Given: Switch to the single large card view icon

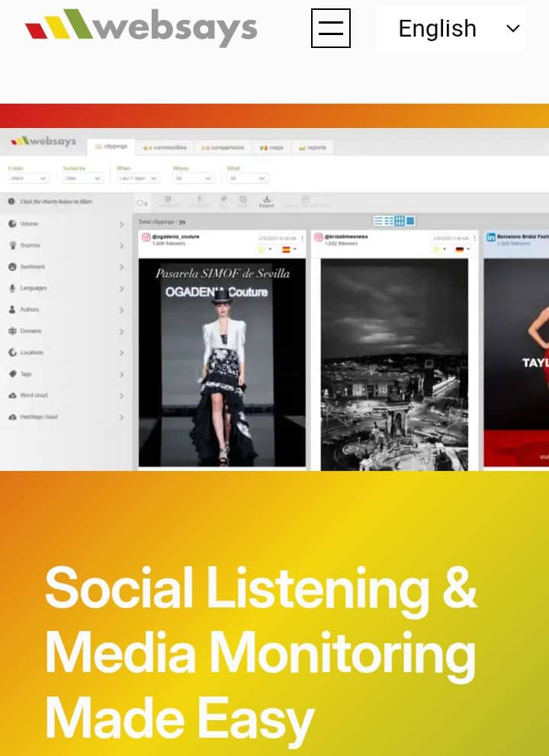Looking at the screenshot, I should click(x=410, y=221).
